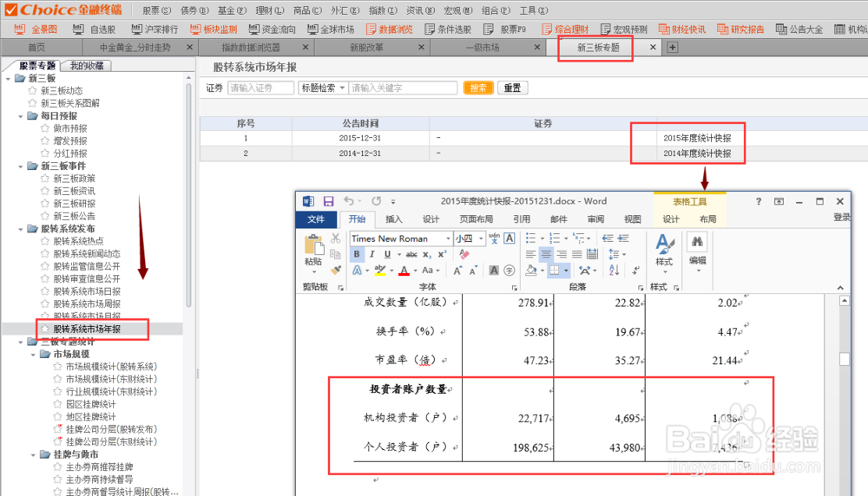This screenshot has height=496, width=868.
Task: Click the red font color button
Action: click(x=404, y=271)
